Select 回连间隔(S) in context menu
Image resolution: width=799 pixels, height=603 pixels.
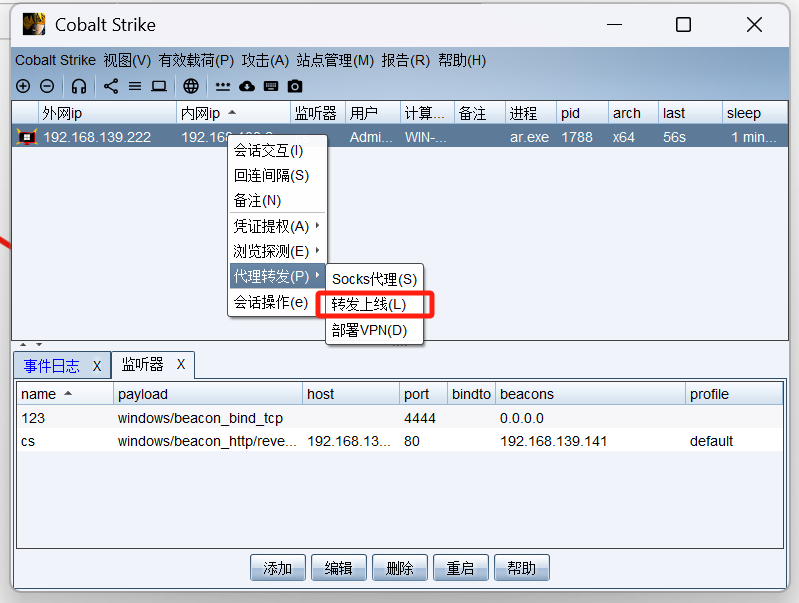click(277, 176)
